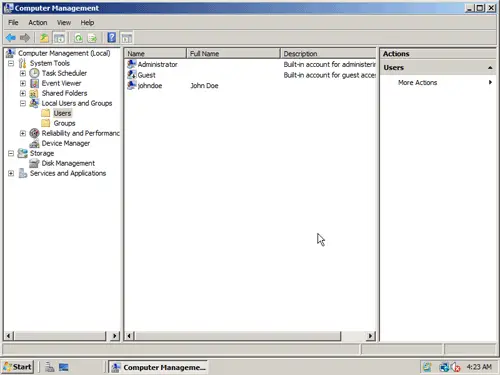500x375 pixels.
Task: Click the Computer Management title bar icon
Action: coord(9,8)
